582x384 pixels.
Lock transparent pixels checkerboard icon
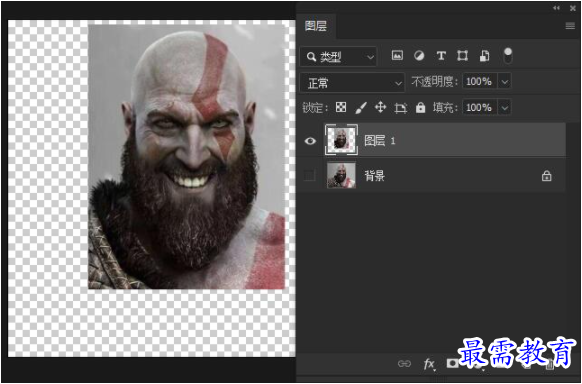click(341, 108)
